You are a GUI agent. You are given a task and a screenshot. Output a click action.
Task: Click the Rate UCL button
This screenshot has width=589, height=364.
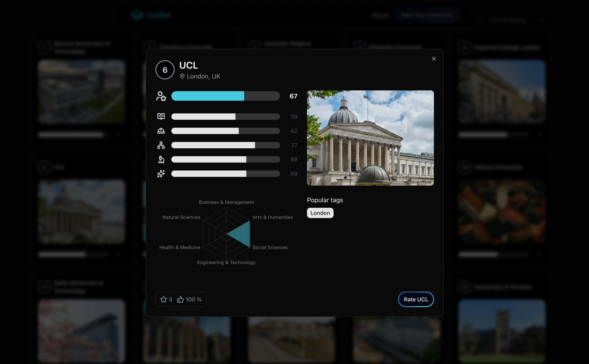416,299
